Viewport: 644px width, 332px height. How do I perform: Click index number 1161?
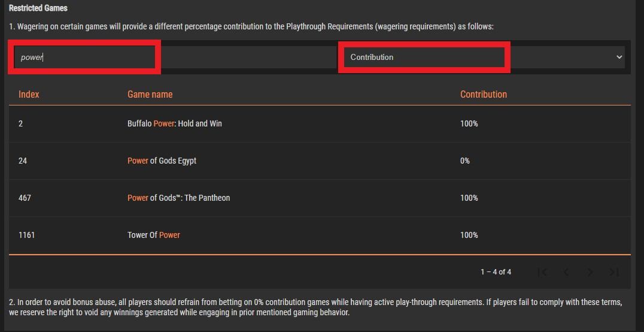point(26,235)
